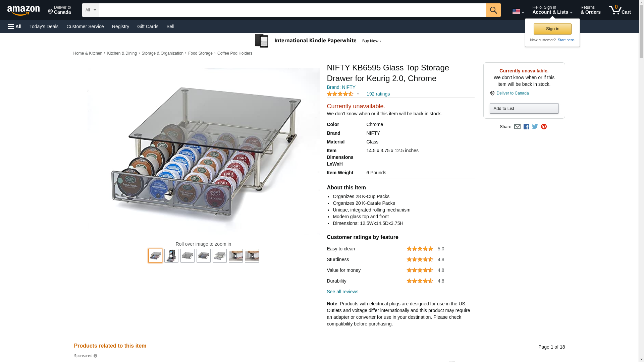The height and width of the screenshot is (362, 644).
Task: Open Today's Deals in navigation
Action: tap(44, 26)
